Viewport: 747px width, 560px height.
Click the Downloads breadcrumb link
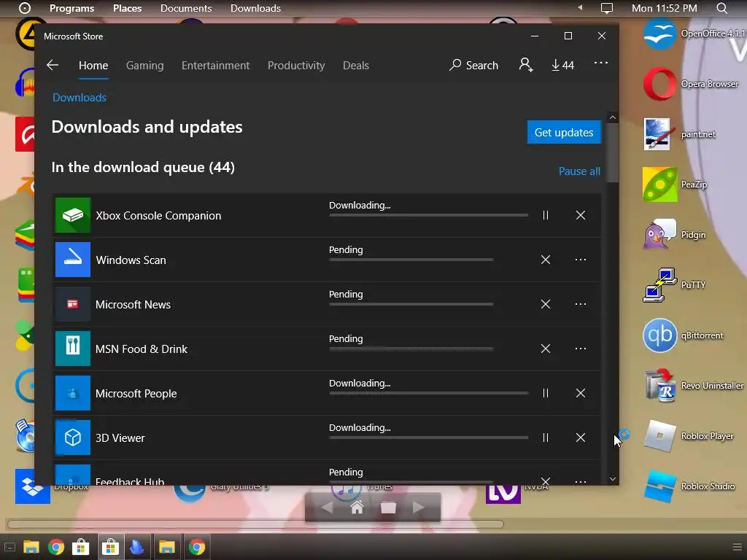click(x=79, y=98)
